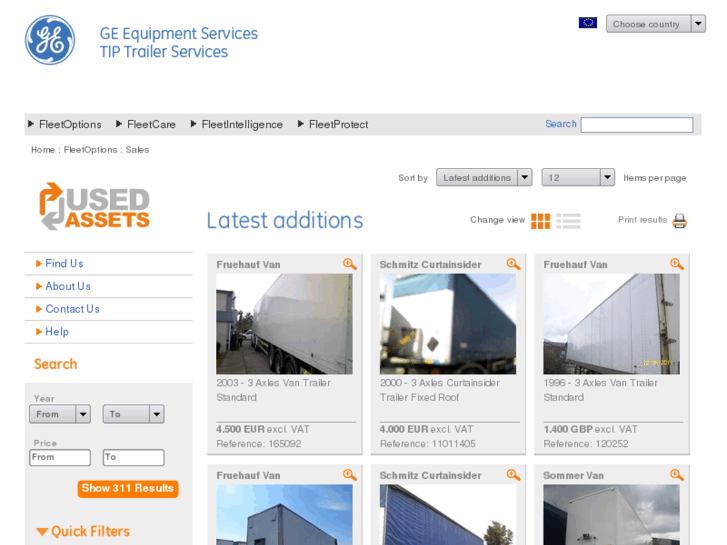Viewport: 727px width, 545px height.
Task: Open second-row Schmitz Curtainsider photo
Action: [x=448, y=515]
